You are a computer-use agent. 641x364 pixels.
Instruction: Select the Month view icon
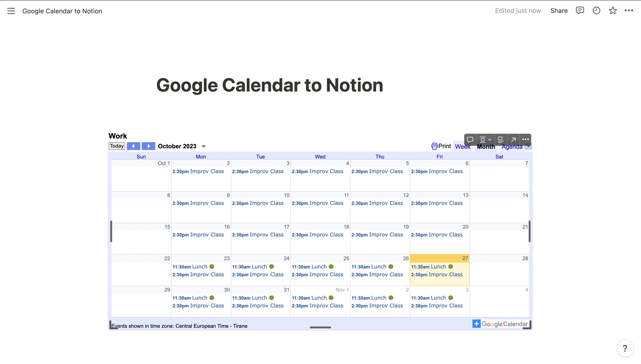(x=486, y=147)
